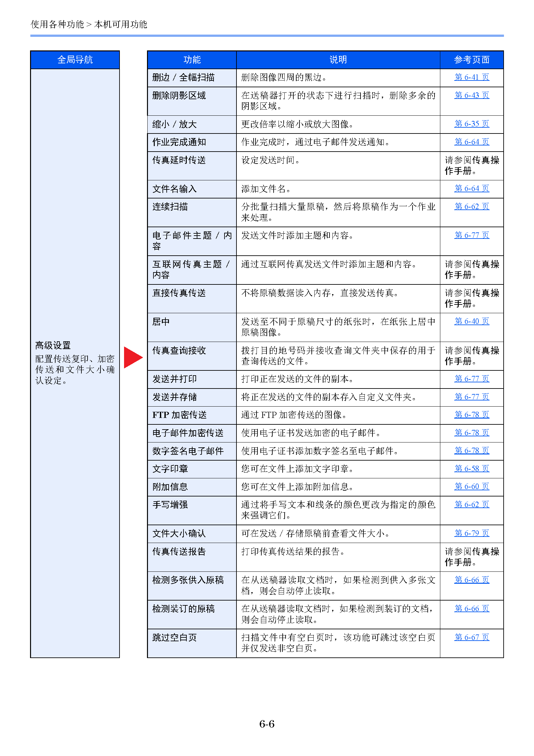
Task: Open the 第 6-62 页 link for 手写增强
Action: [x=471, y=505]
